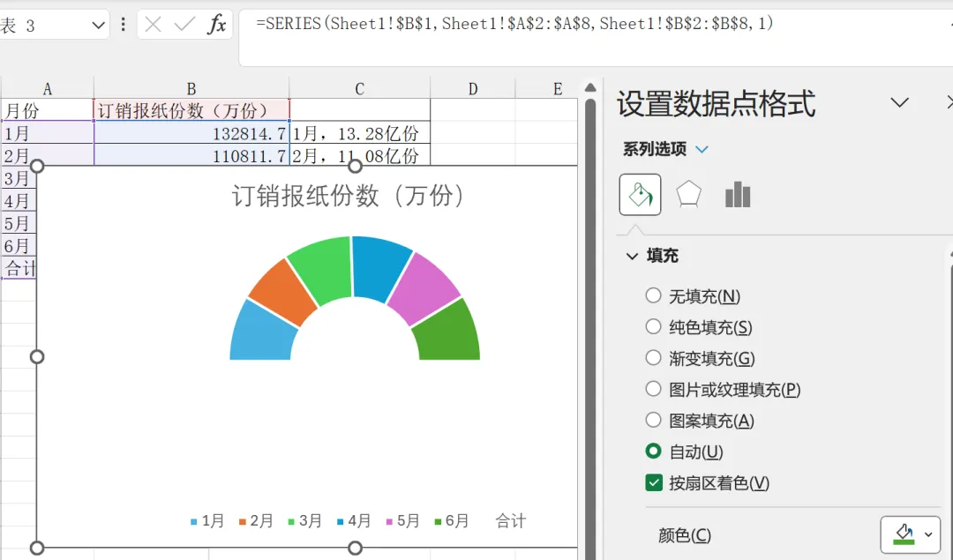This screenshot has height=560, width=953.
Task: Click cell 1月，13.28亿份
Action: (360, 133)
